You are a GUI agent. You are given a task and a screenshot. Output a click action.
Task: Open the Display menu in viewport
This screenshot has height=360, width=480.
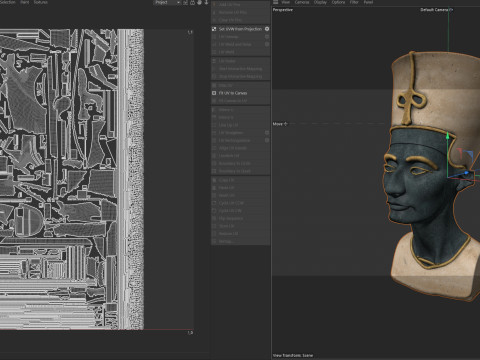tap(320, 2)
